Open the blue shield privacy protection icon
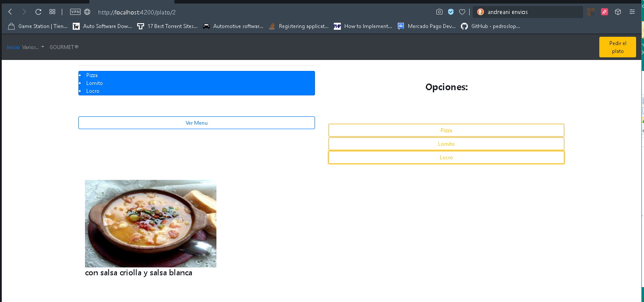The height and width of the screenshot is (302, 644). [x=451, y=12]
